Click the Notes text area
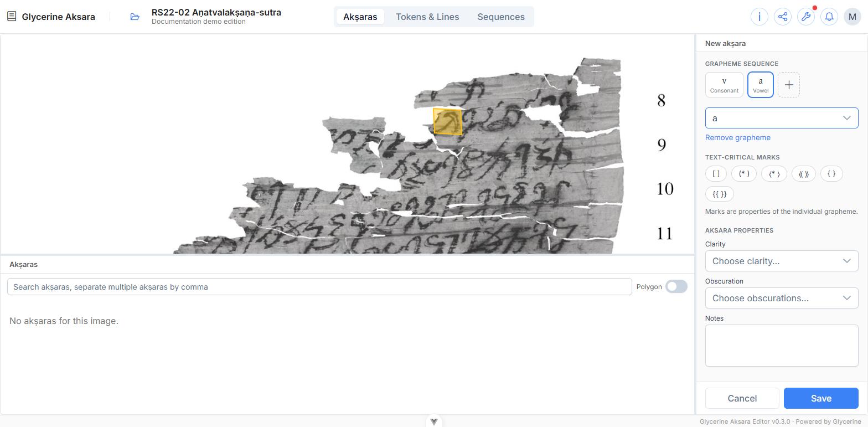 click(x=782, y=346)
